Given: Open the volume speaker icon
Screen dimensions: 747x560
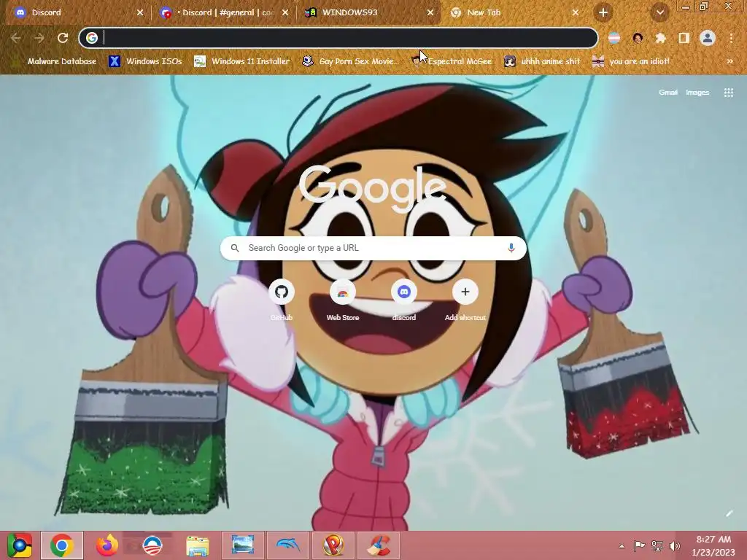Looking at the screenshot, I should tap(674, 545).
